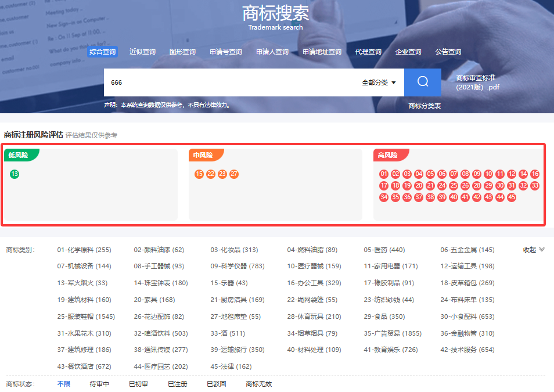Click high-risk class 33 circle
Image resolution: width=554 pixels, height=392 pixels.
coord(535,186)
